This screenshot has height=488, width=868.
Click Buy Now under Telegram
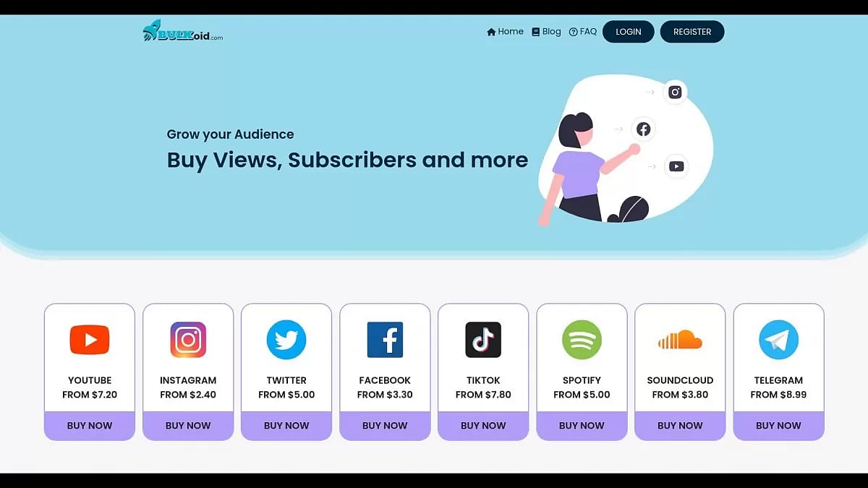778,426
